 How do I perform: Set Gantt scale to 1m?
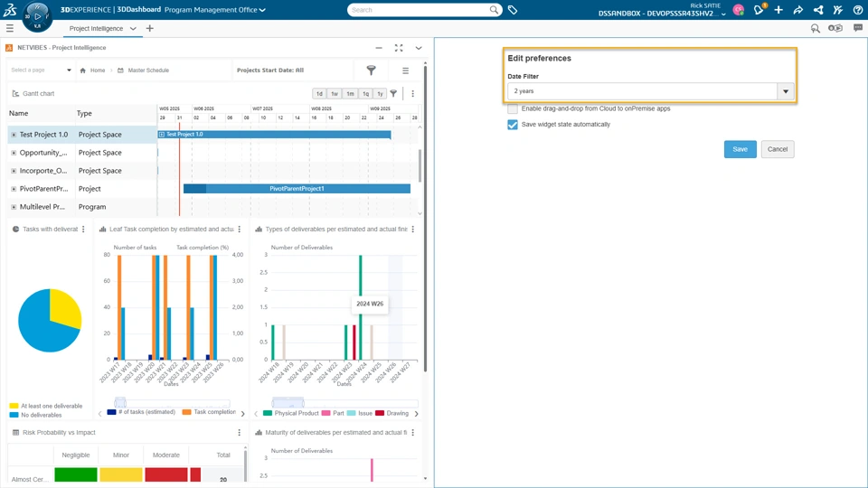pos(350,93)
